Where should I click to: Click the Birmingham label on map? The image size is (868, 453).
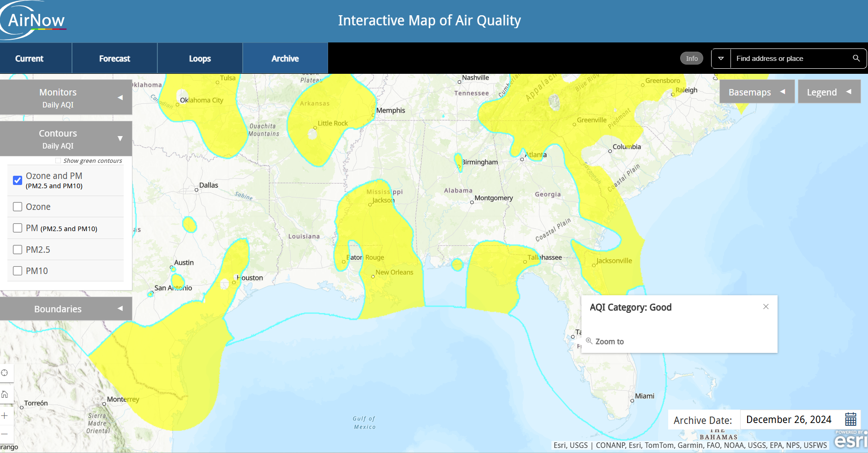tap(480, 162)
